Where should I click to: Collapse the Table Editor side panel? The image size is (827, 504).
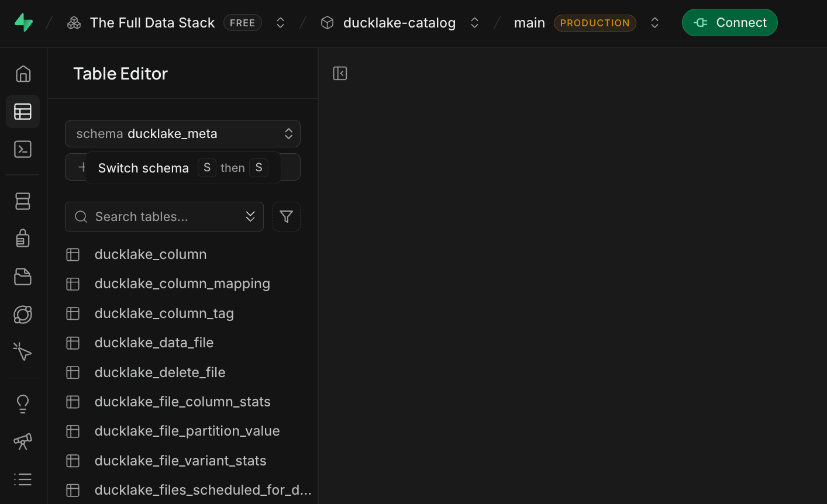(x=340, y=73)
